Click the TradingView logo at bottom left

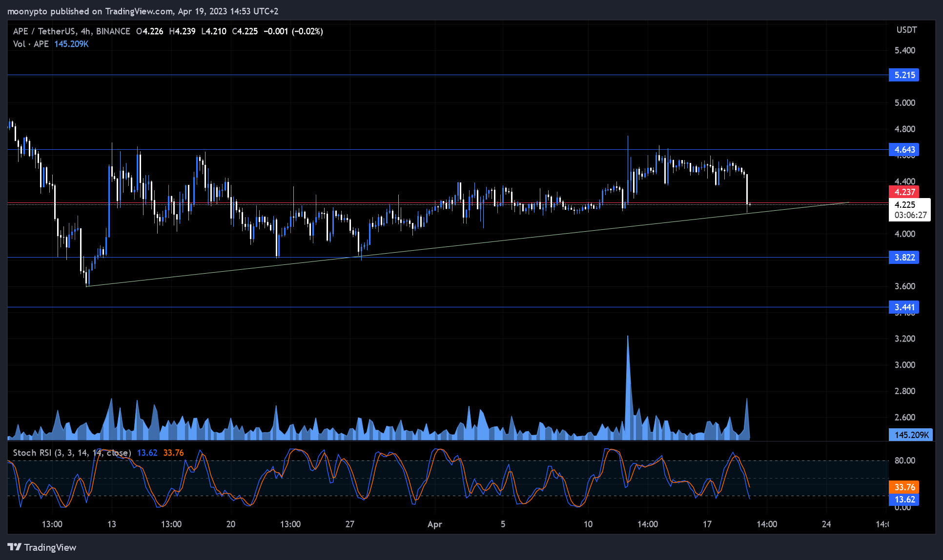click(42, 547)
